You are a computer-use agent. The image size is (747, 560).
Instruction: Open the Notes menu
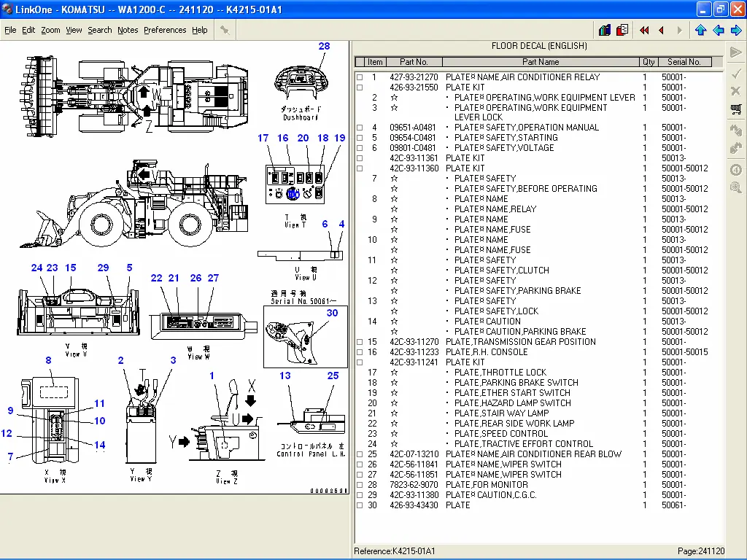click(x=128, y=30)
